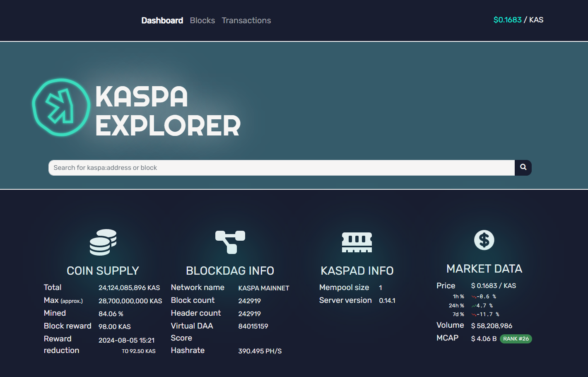Image resolution: width=588 pixels, height=377 pixels.
Task: Focus the kaspa:address or block search field
Action: (282, 167)
